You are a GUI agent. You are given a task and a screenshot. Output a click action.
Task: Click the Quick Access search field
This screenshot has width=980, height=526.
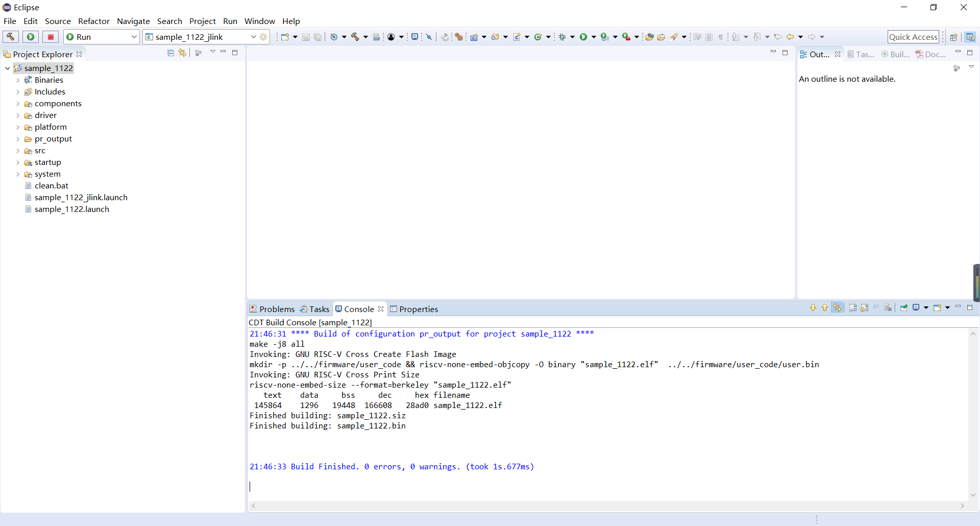[913, 37]
